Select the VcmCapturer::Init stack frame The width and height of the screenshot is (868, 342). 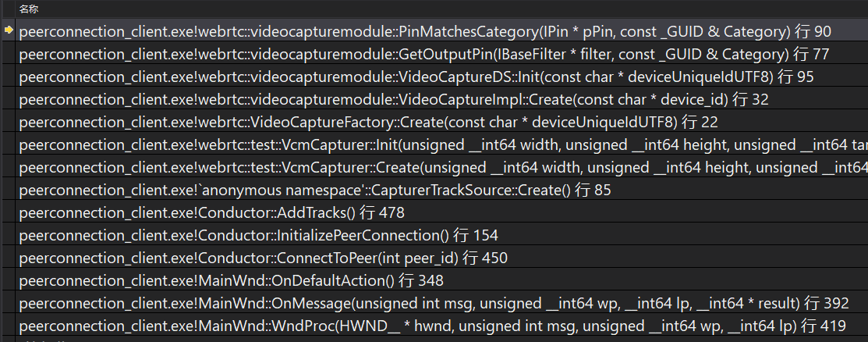click(x=442, y=144)
